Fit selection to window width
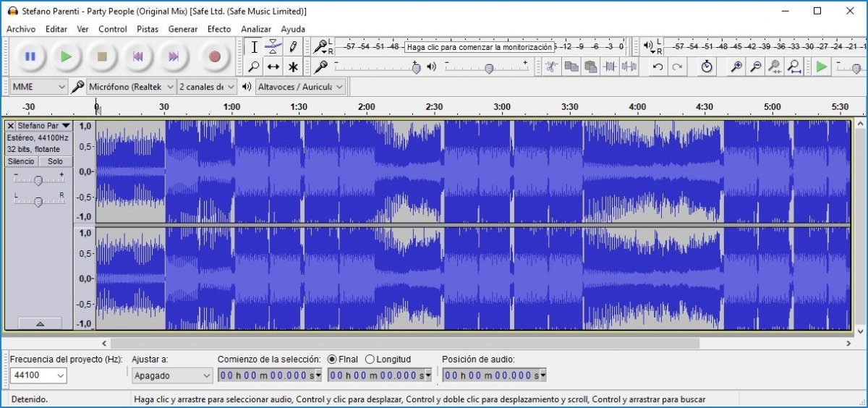This screenshot has width=868, height=408. 775,67
